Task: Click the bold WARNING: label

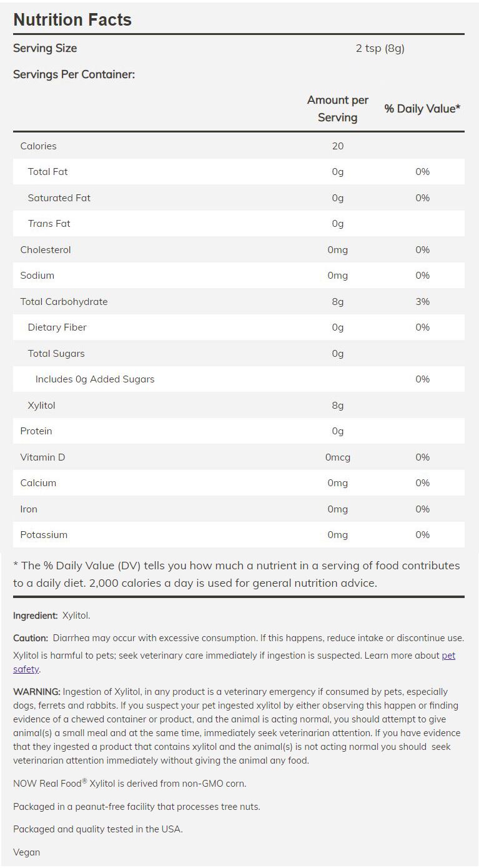Action: [37, 691]
